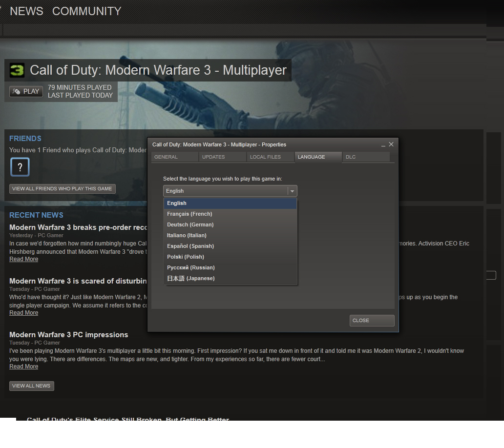Screen dimensions: 504x448
Task: Click the Modern Warfare 3 game icon
Action: click(17, 70)
